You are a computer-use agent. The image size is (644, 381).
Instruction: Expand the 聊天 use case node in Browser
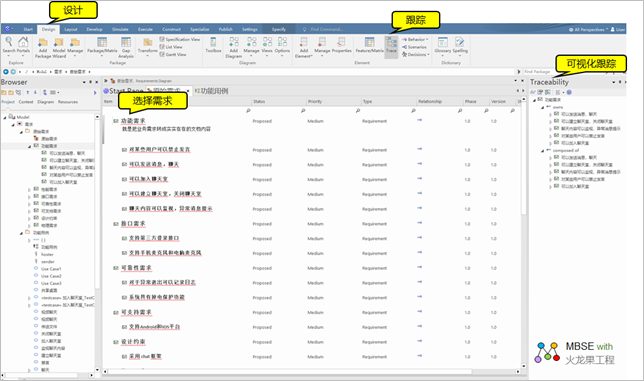[x=29, y=370]
